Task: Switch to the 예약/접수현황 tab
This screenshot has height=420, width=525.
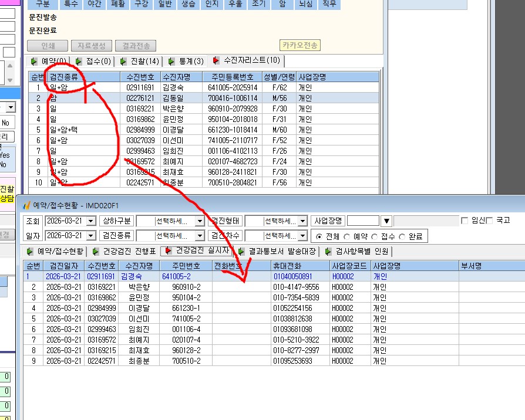Action: point(56,252)
